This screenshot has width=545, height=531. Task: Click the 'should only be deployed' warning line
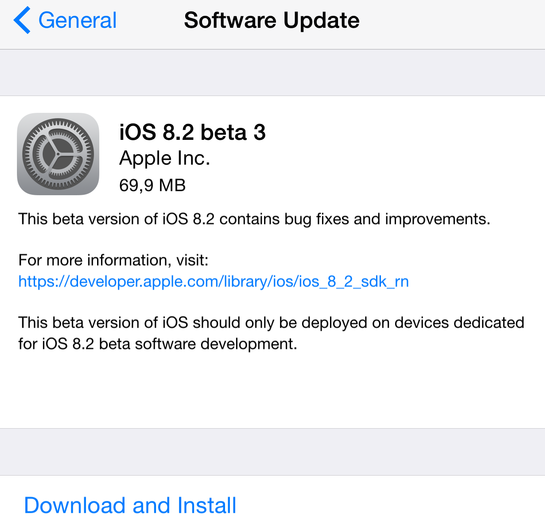click(x=271, y=322)
